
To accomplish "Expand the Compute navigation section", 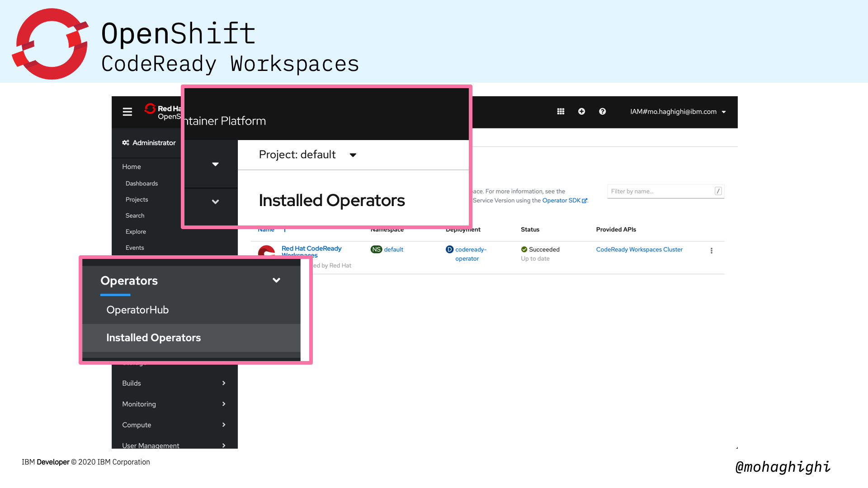I will (x=175, y=425).
